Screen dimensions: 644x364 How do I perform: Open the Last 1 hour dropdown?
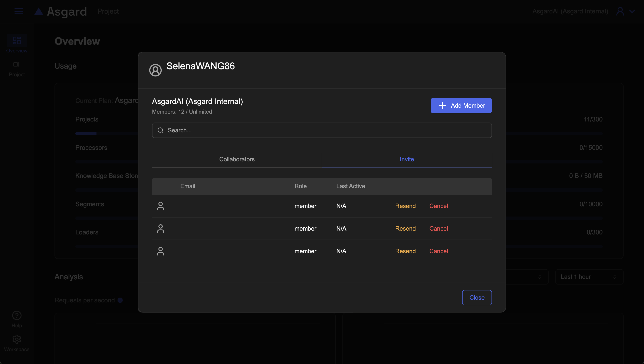589,277
